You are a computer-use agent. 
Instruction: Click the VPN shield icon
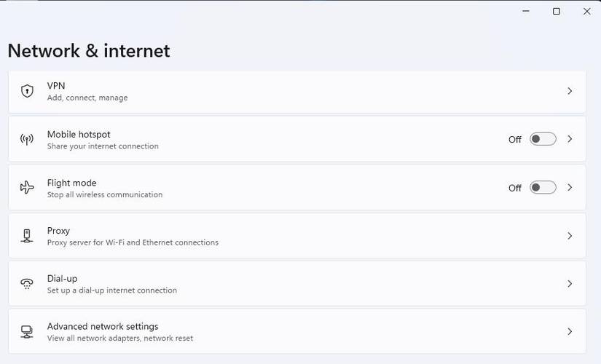tap(27, 91)
